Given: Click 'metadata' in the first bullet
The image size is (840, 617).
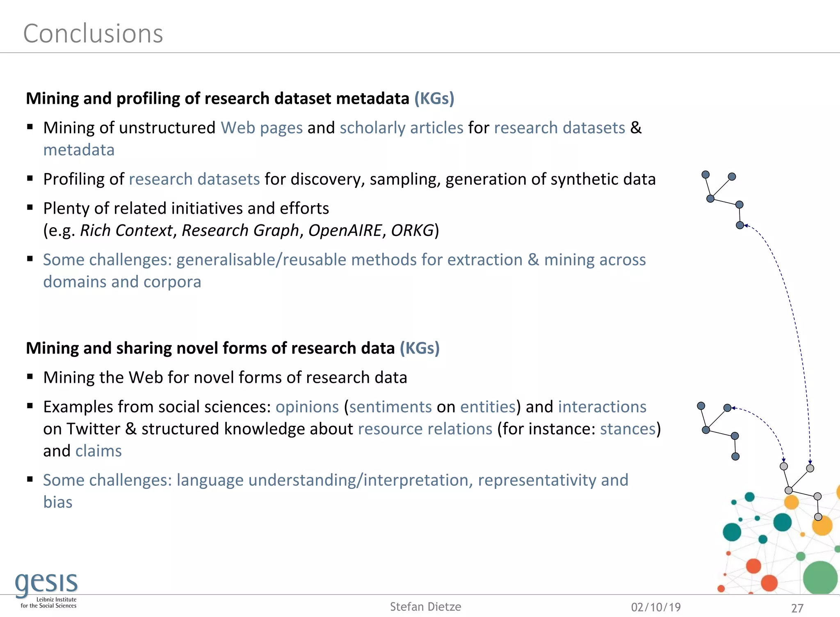Looking at the screenshot, I should (x=79, y=150).
